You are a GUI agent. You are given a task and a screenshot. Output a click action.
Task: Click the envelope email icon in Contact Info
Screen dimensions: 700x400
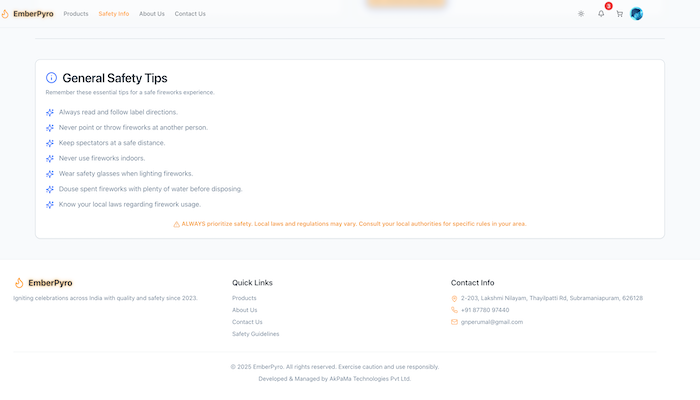454,322
